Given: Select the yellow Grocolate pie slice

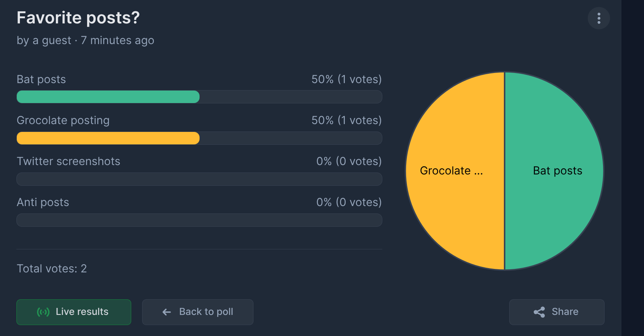Looking at the screenshot, I should (x=455, y=171).
